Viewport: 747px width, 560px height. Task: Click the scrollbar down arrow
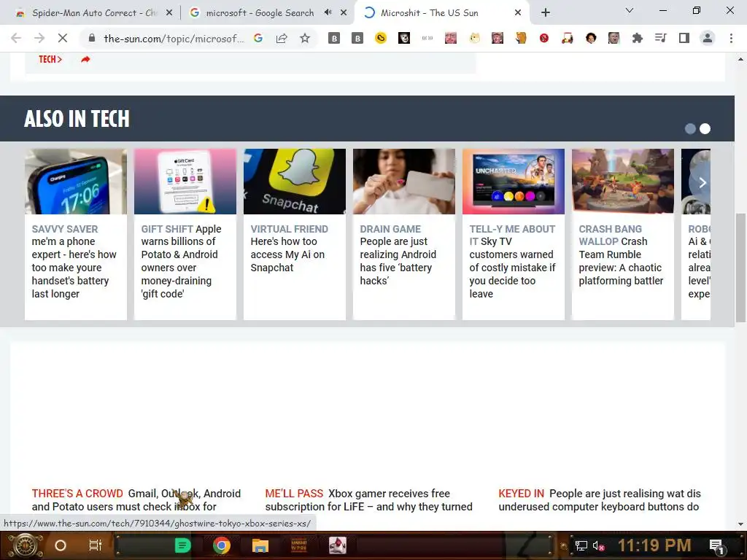pyautogui.click(x=740, y=524)
